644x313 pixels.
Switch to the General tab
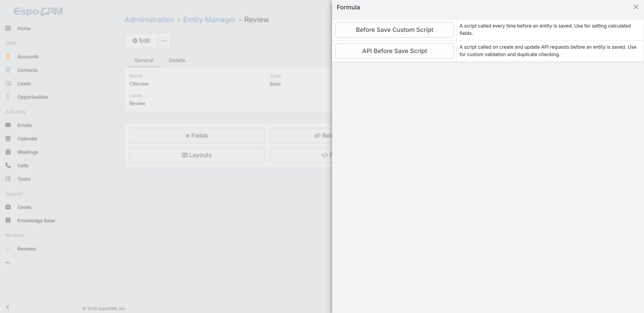click(x=144, y=60)
